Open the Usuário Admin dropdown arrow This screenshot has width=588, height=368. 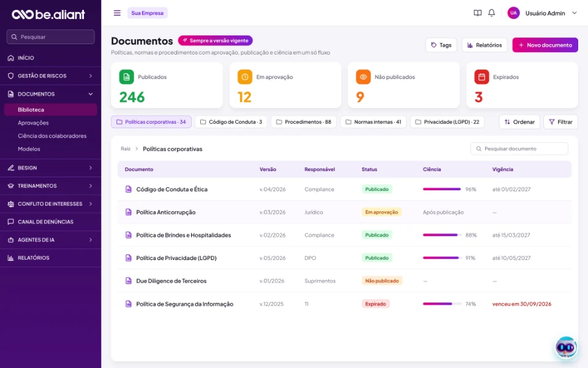[x=574, y=13]
